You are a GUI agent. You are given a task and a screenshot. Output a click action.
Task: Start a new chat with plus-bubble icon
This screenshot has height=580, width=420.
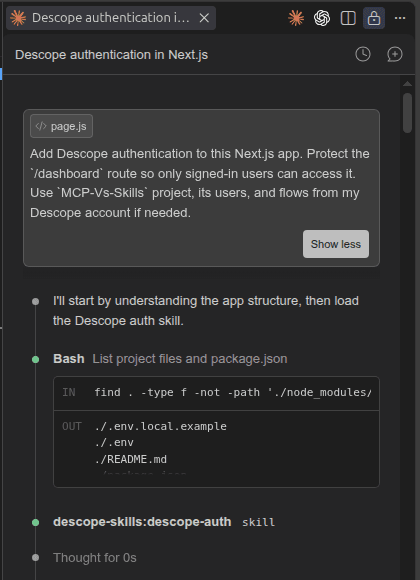pyautogui.click(x=395, y=54)
